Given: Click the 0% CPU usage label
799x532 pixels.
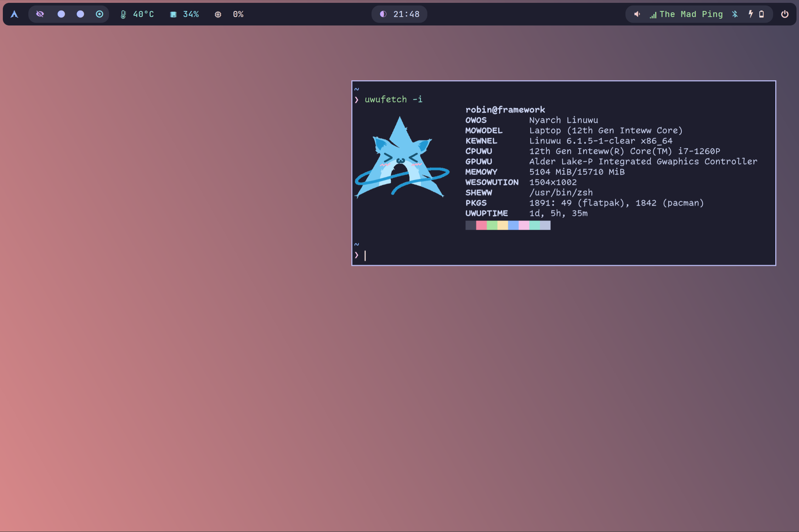Looking at the screenshot, I should [x=238, y=15].
